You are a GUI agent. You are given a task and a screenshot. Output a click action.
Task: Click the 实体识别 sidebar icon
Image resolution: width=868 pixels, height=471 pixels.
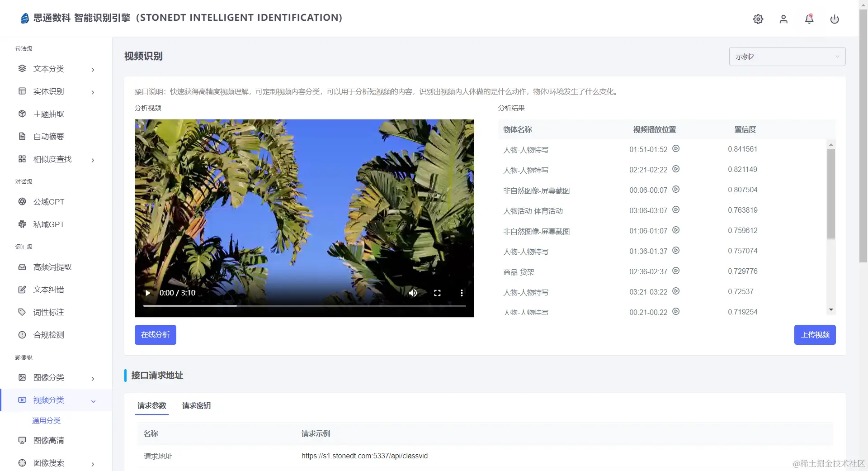22,91
